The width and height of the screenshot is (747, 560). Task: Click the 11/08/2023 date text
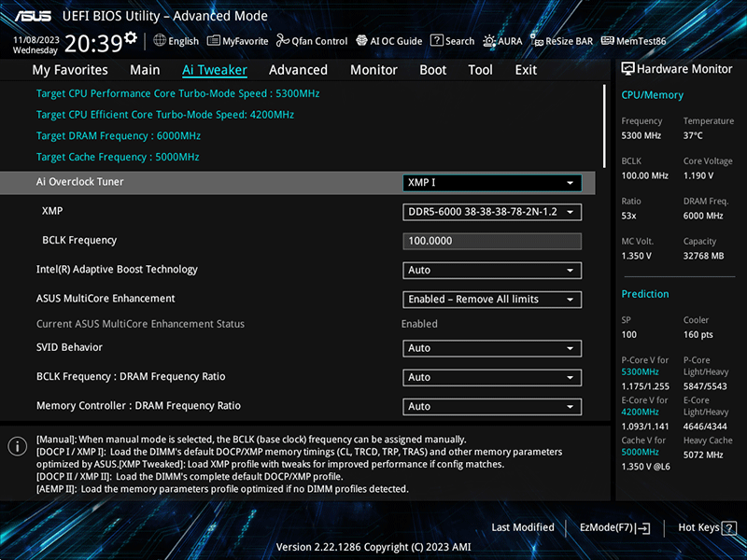click(36, 39)
